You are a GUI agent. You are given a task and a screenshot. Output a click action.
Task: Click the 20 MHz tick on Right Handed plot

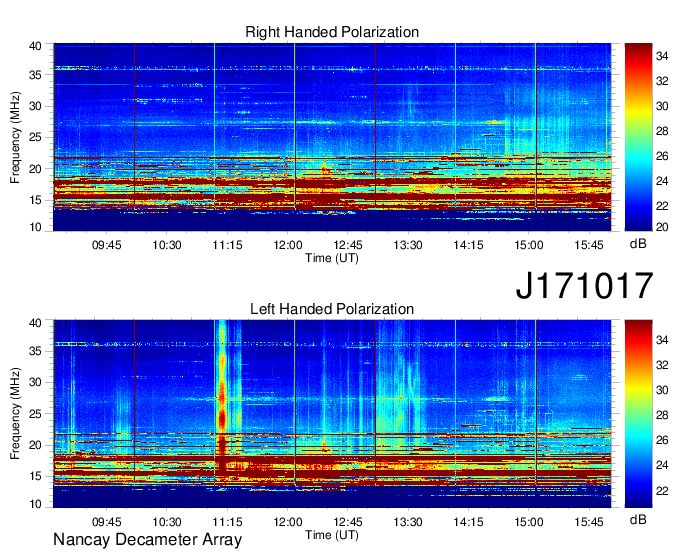[x=35, y=169]
